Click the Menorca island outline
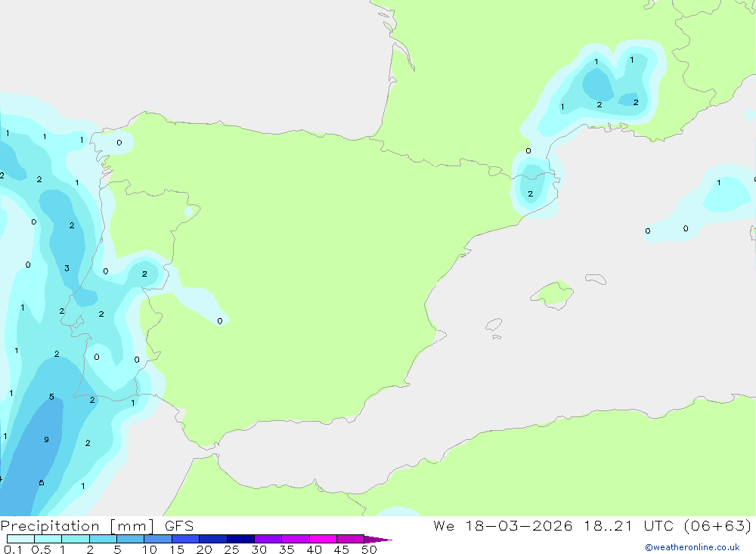This screenshot has height=554, width=756. 596,279
